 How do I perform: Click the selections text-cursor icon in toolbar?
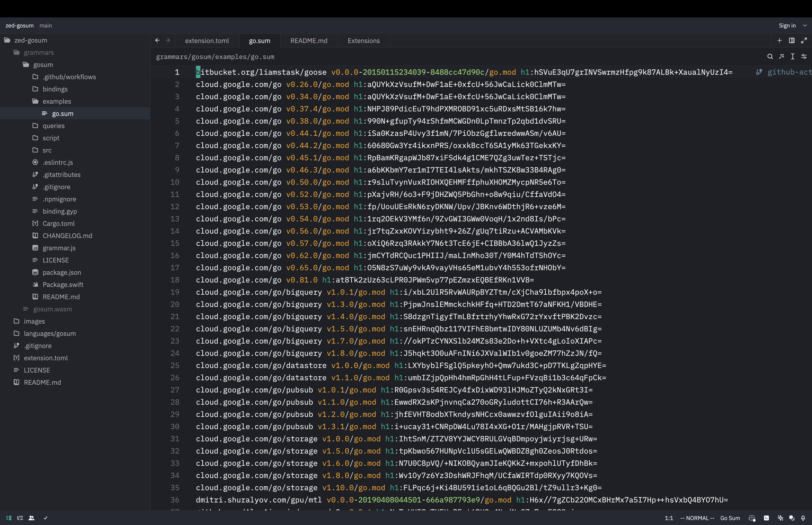point(792,57)
